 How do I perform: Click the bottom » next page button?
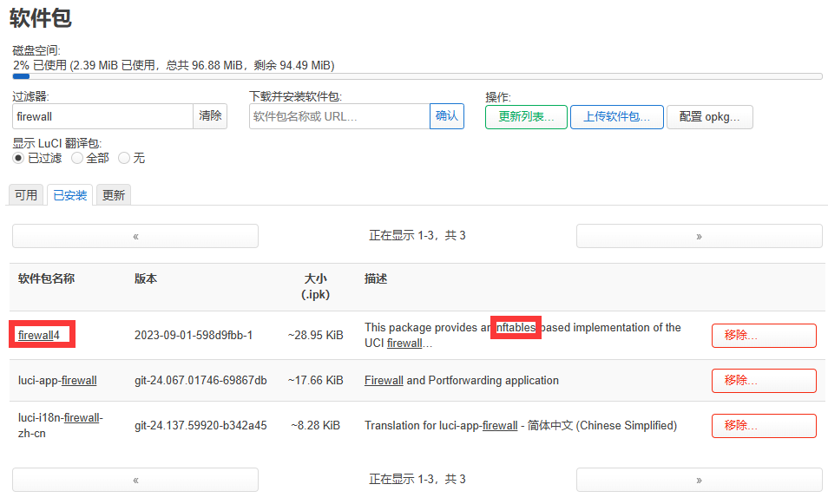699,480
